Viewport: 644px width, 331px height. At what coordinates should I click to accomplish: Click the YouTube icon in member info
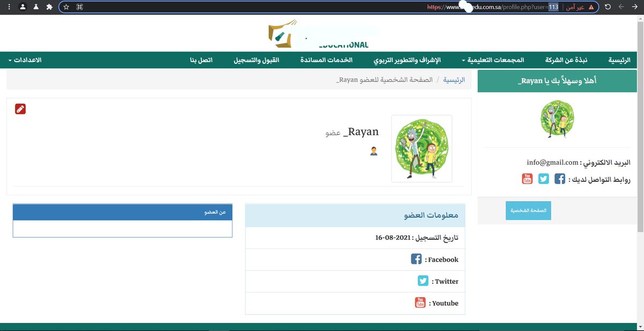[420, 303]
